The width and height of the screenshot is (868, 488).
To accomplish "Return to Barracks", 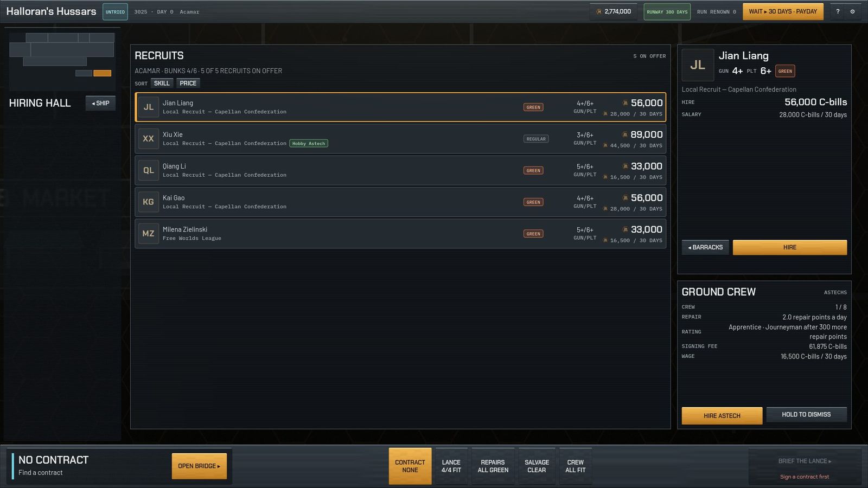I will coord(705,247).
